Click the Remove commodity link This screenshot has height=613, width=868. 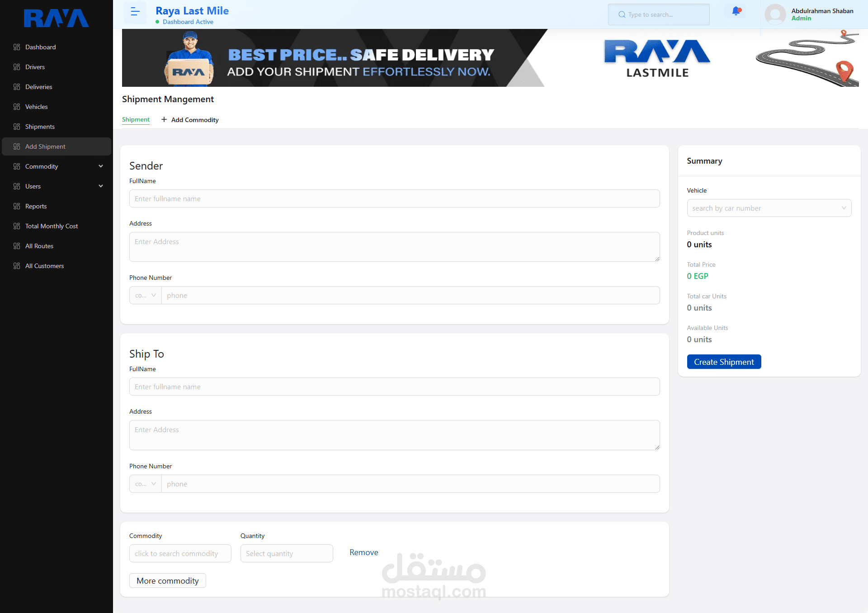click(x=363, y=552)
